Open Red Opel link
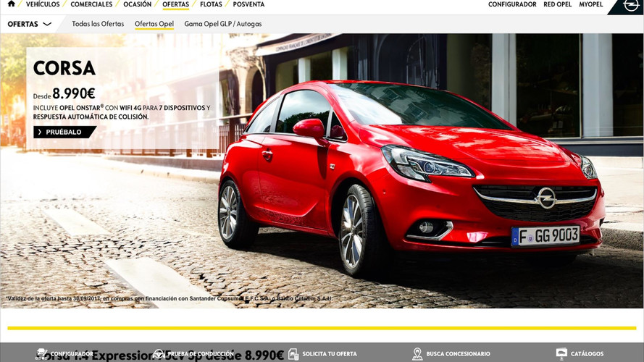644x362 pixels. click(557, 4)
